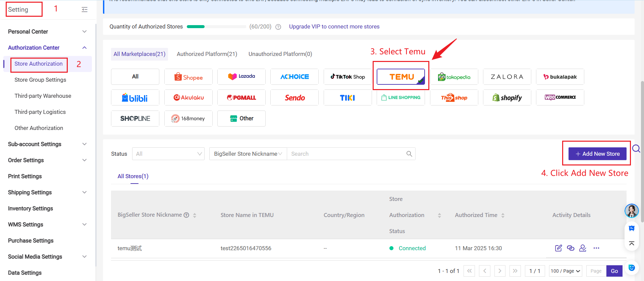Image resolution: width=644 pixels, height=281 pixels.
Task: Open the customer support avatar
Action: 632,211
